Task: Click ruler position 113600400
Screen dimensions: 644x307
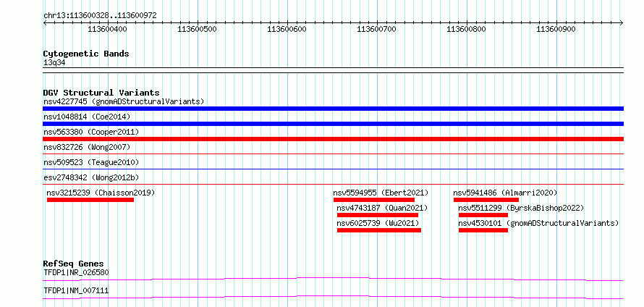Action: click(108, 29)
